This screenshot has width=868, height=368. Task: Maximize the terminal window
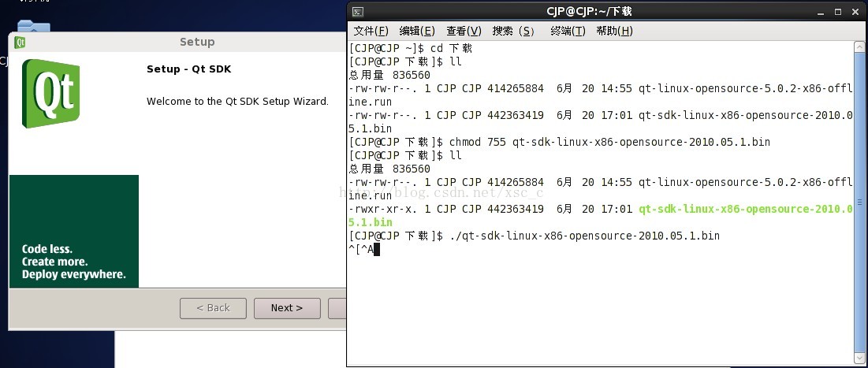point(838,12)
